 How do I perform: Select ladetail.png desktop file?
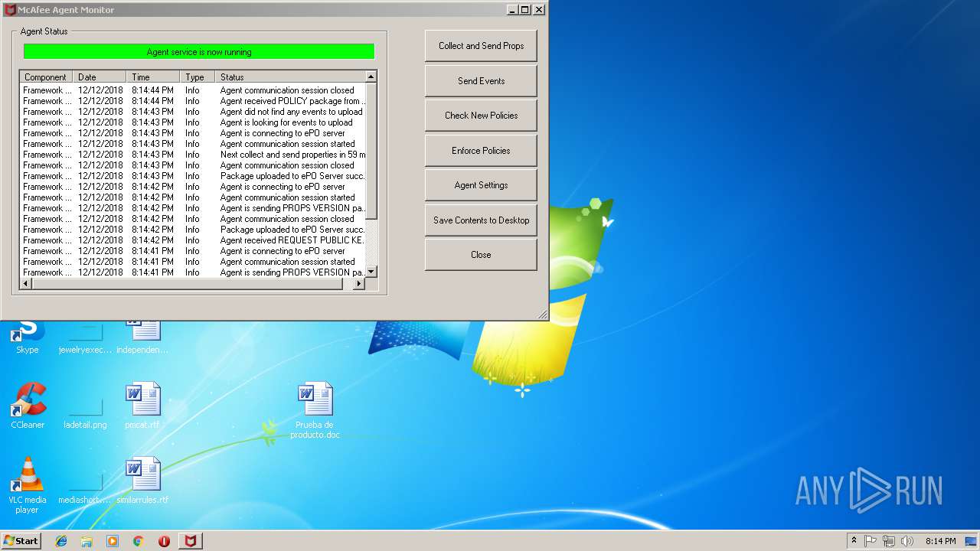(85, 406)
